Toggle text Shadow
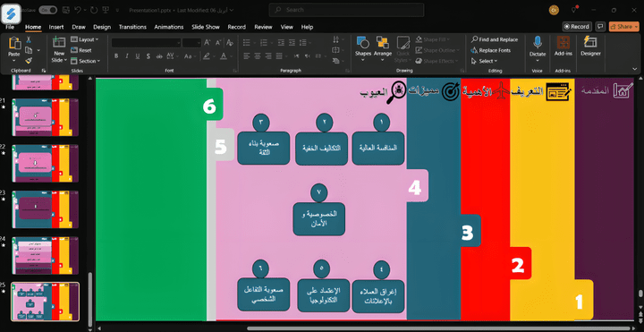This screenshot has height=332, width=644. click(x=148, y=56)
